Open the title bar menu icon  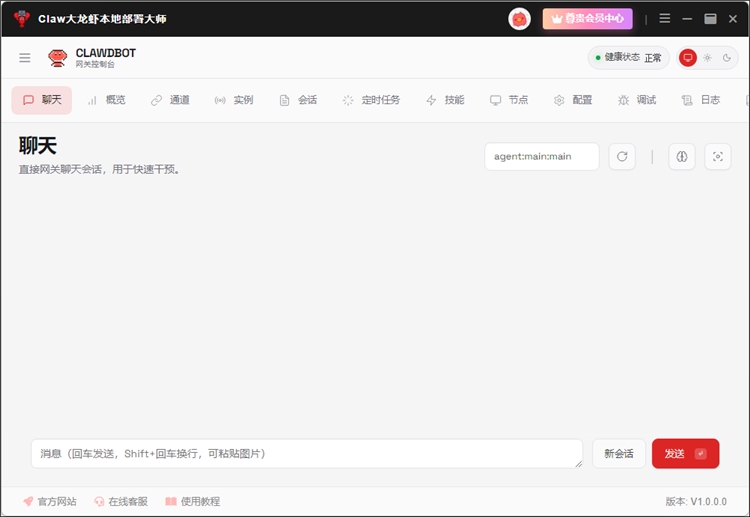coord(664,19)
